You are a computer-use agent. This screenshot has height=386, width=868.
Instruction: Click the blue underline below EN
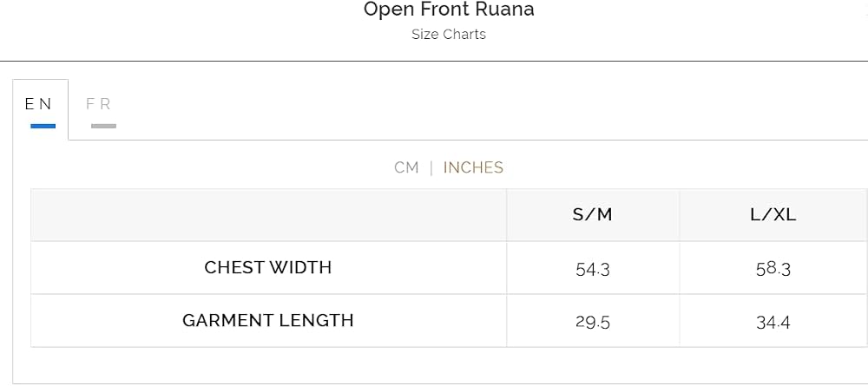click(x=43, y=126)
